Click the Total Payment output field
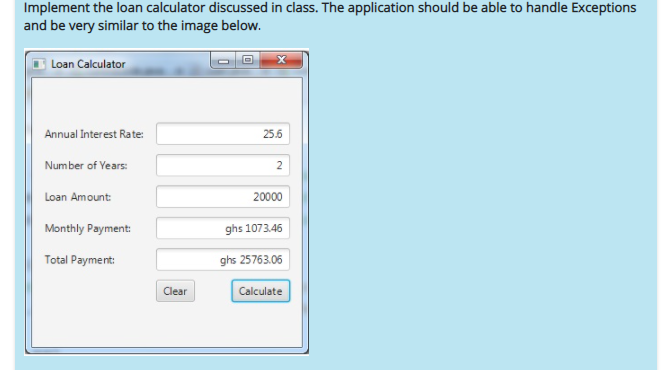The width and height of the screenshot is (661, 370). 223,260
